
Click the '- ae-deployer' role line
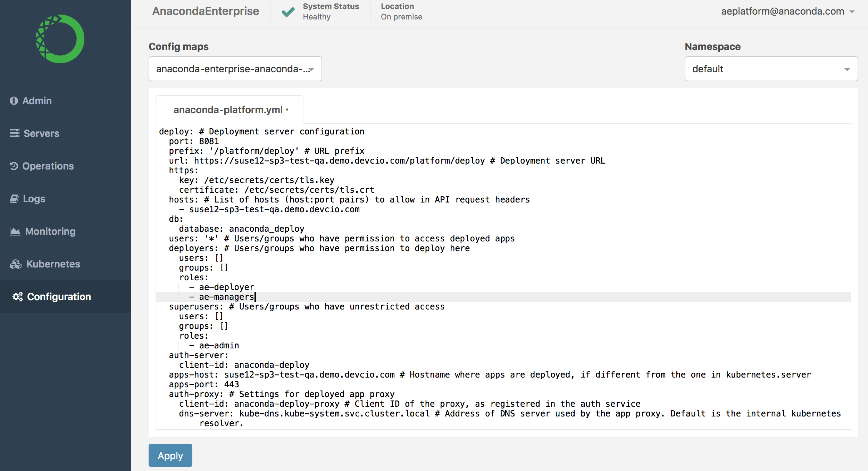coord(222,287)
